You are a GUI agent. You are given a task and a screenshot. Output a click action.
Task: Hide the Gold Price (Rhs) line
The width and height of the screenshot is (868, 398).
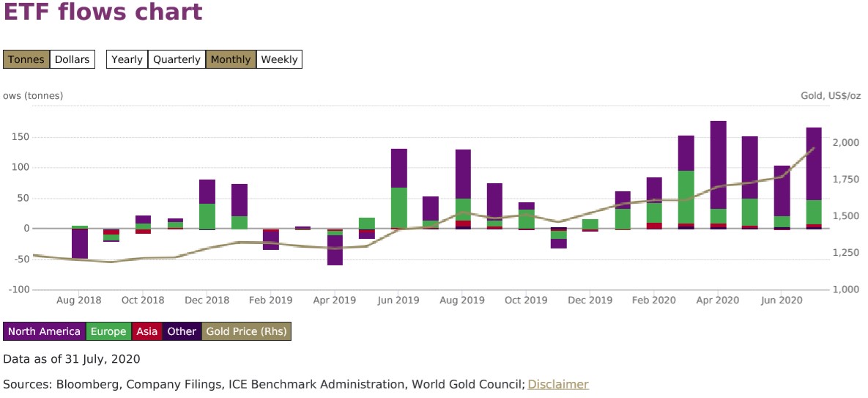click(x=246, y=331)
